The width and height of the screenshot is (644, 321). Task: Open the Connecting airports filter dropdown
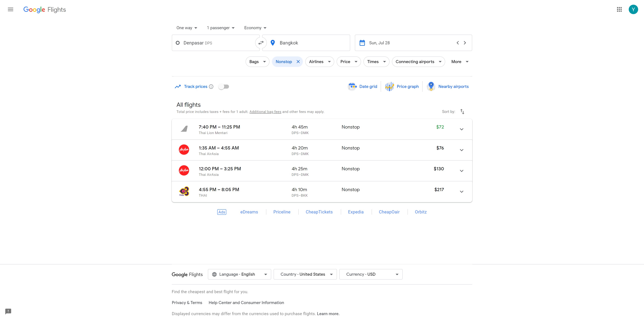pyautogui.click(x=418, y=62)
